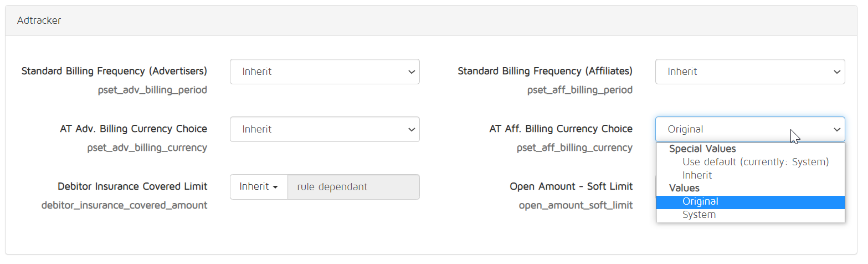Open Inherit caret button for Debitor Insurance
The image size is (868, 264).
click(x=259, y=187)
